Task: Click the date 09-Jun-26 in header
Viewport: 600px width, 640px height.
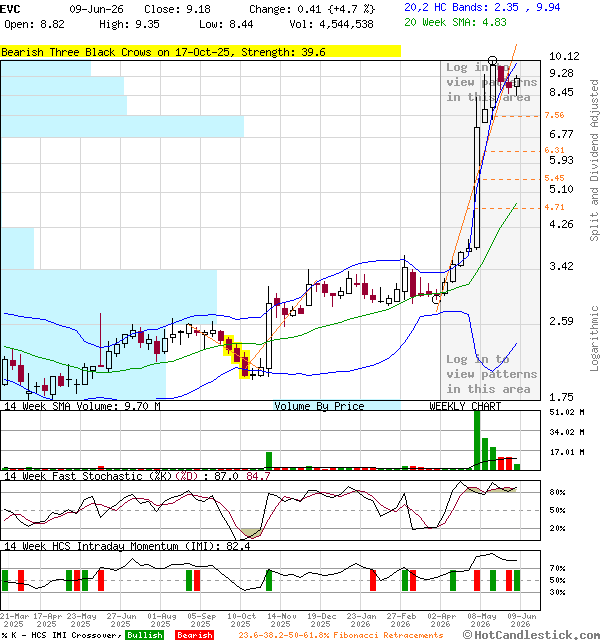Action: (96, 9)
